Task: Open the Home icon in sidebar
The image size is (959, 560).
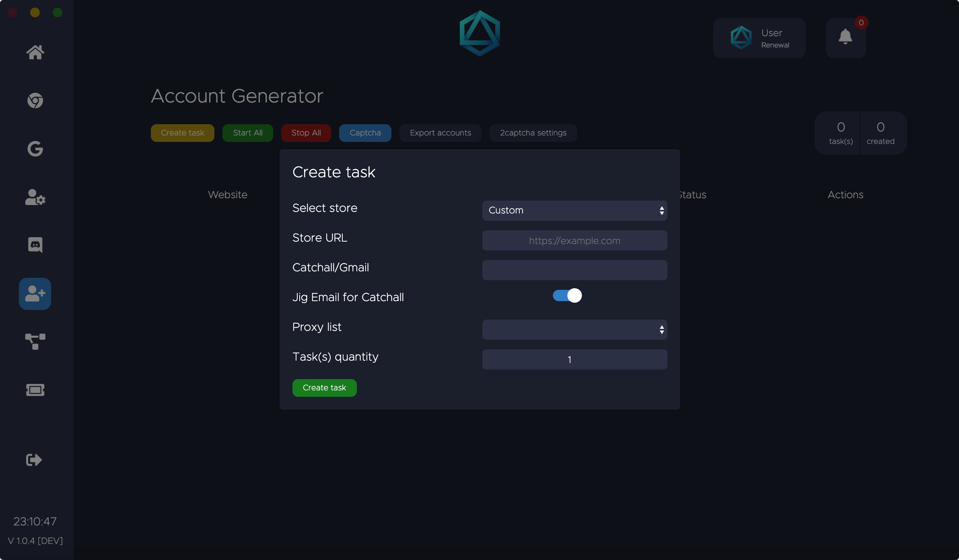Action: pyautogui.click(x=35, y=52)
